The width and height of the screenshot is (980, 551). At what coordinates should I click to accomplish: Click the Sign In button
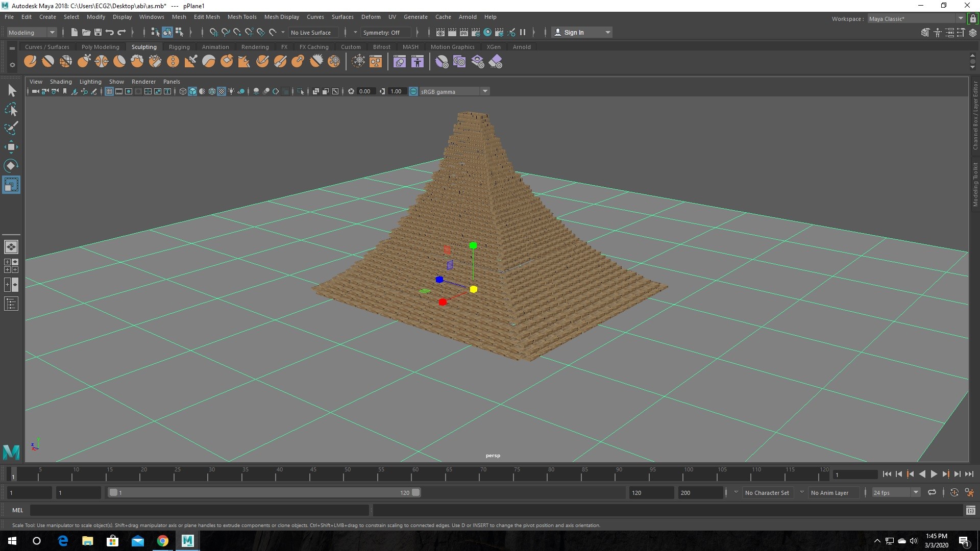pyautogui.click(x=574, y=32)
